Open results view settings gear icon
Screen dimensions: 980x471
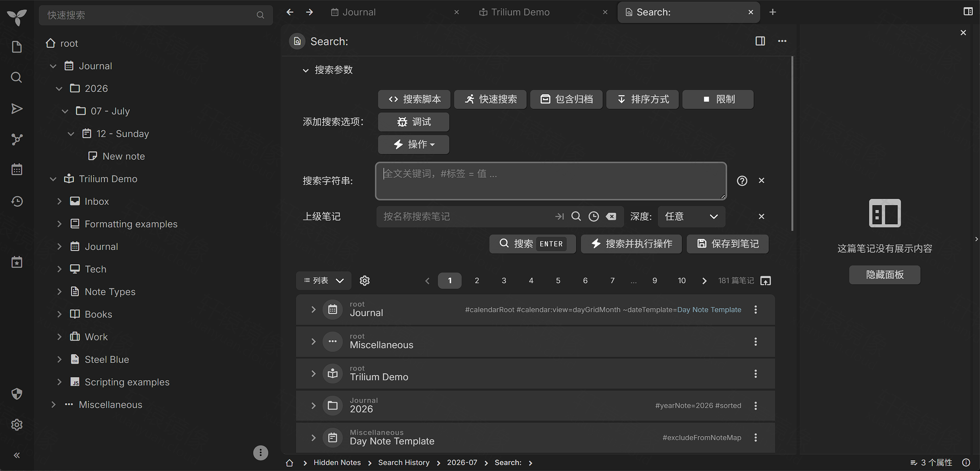pos(365,280)
